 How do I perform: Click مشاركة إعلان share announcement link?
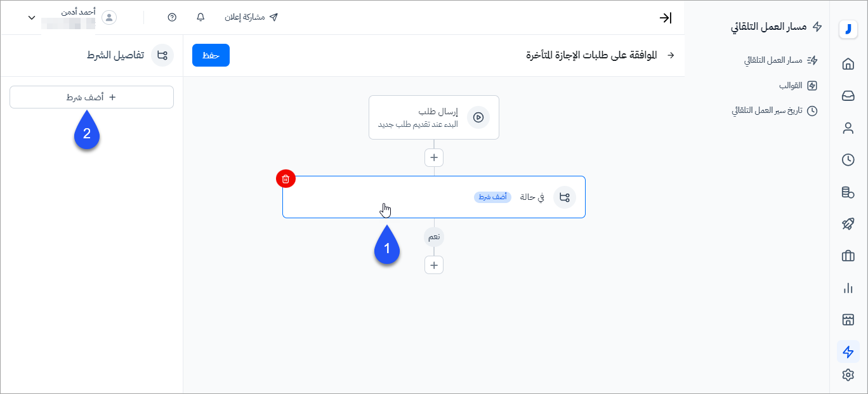(251, 17)
